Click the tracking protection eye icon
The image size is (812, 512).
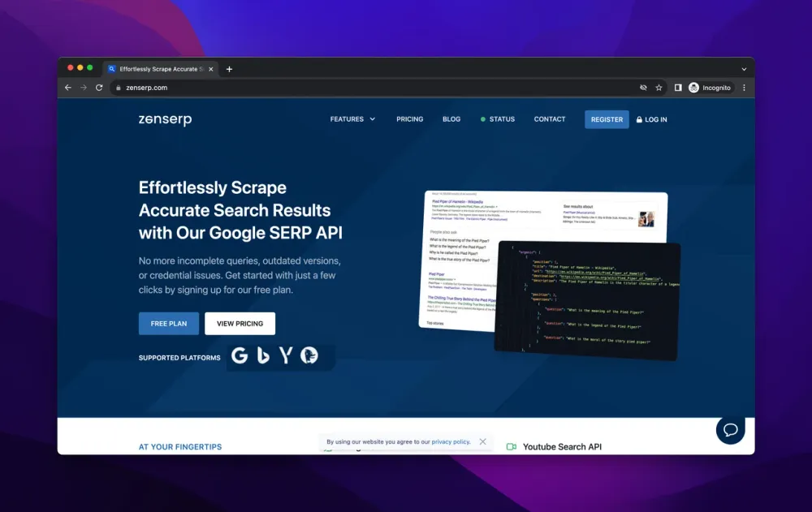643,88
